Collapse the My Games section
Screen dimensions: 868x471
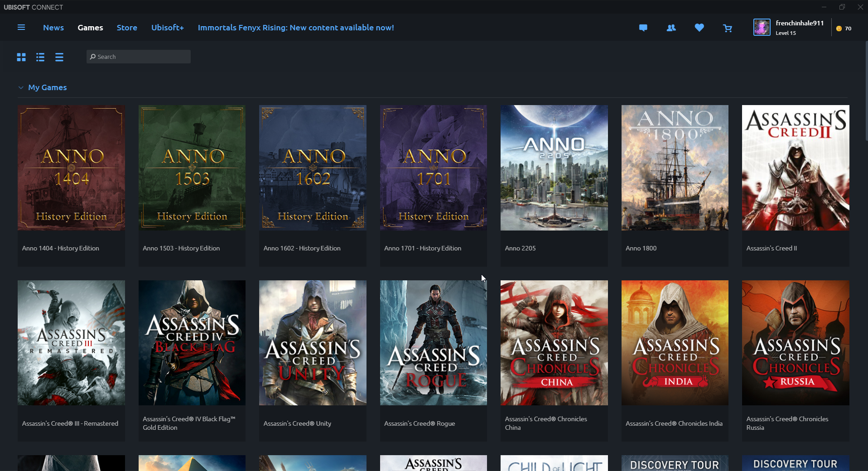point(21,87)
